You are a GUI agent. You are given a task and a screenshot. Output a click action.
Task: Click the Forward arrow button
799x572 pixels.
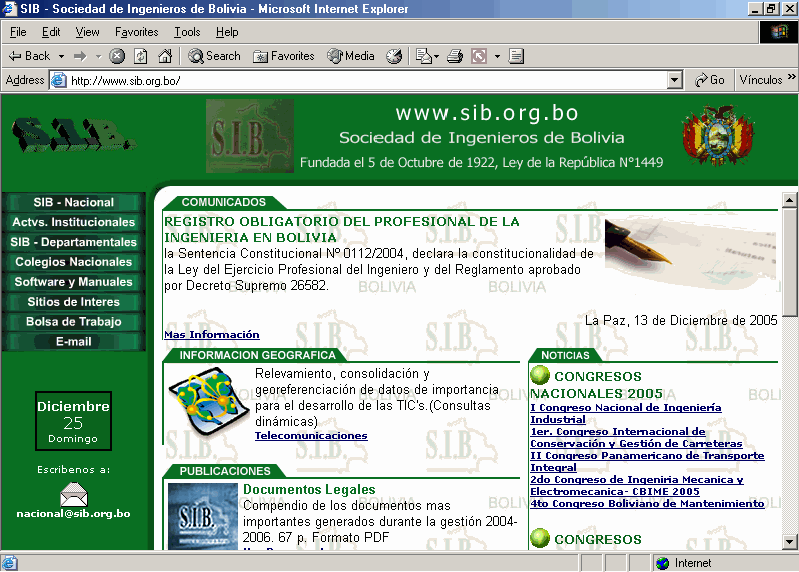pos(81,56)
